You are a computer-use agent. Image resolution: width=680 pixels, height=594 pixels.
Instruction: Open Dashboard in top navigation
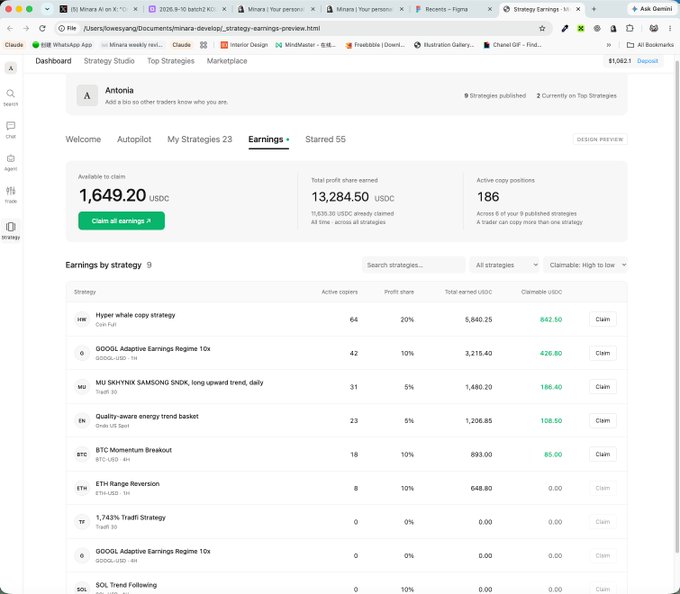pos(53,61)
